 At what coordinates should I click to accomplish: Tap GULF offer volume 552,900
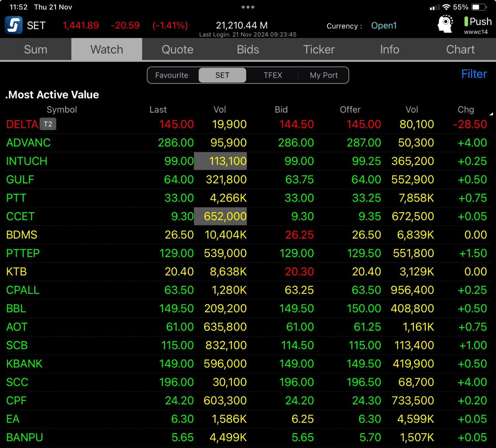(x=413, y=180)
